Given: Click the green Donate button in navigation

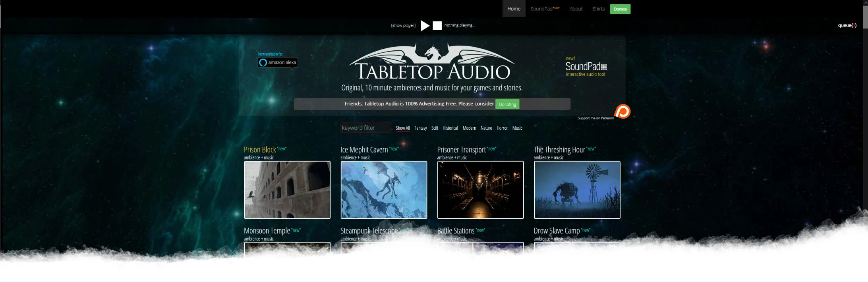Looking at the screenshot, I should click(620, 9).
